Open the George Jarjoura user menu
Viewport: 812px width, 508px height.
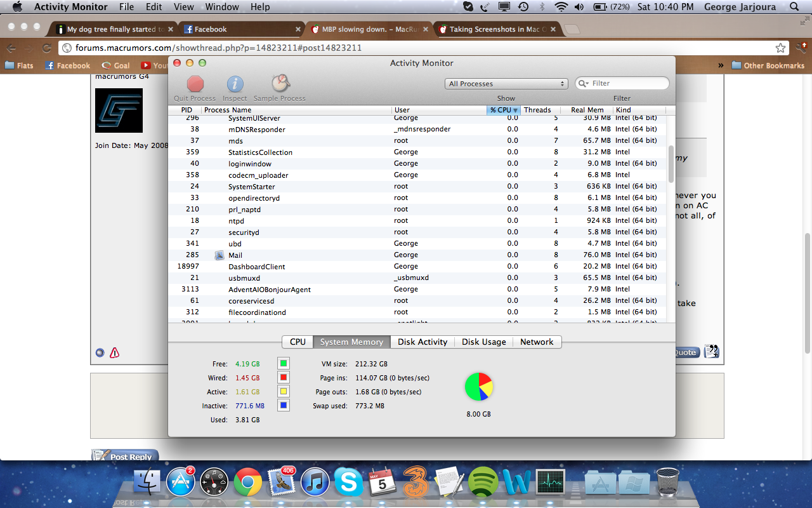tap(740, 7)
